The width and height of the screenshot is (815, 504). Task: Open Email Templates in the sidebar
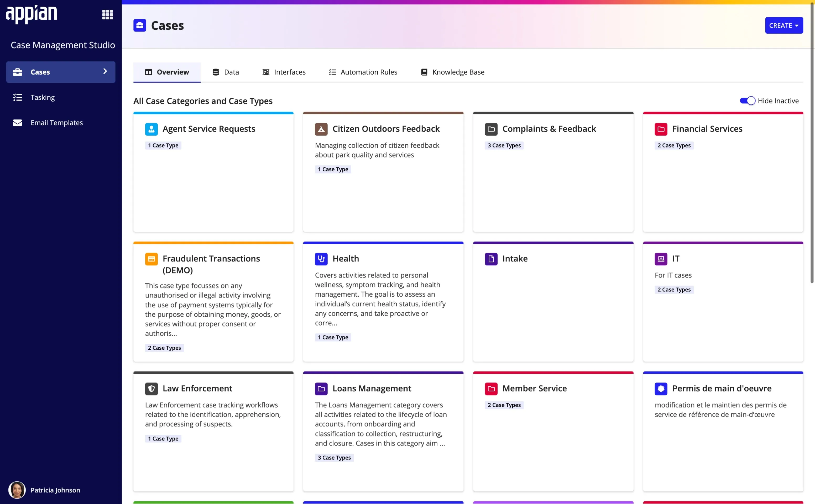click(x=57, y=123)
